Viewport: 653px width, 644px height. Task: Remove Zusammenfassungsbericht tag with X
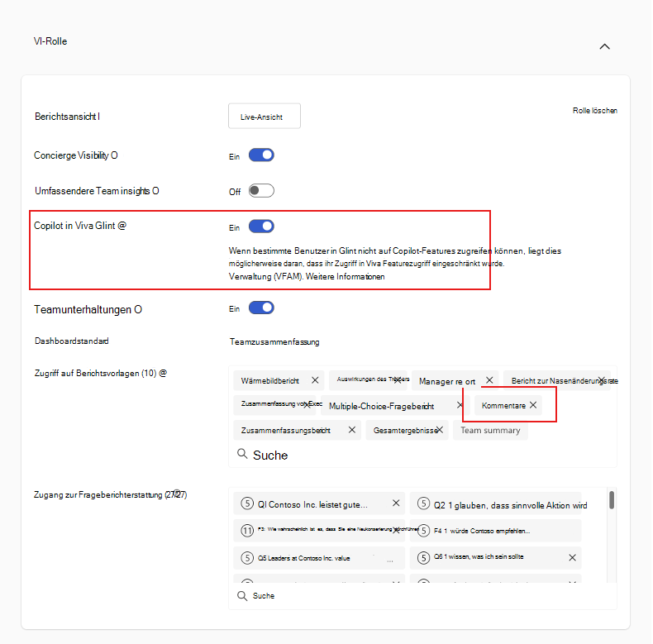pos(352,430)
